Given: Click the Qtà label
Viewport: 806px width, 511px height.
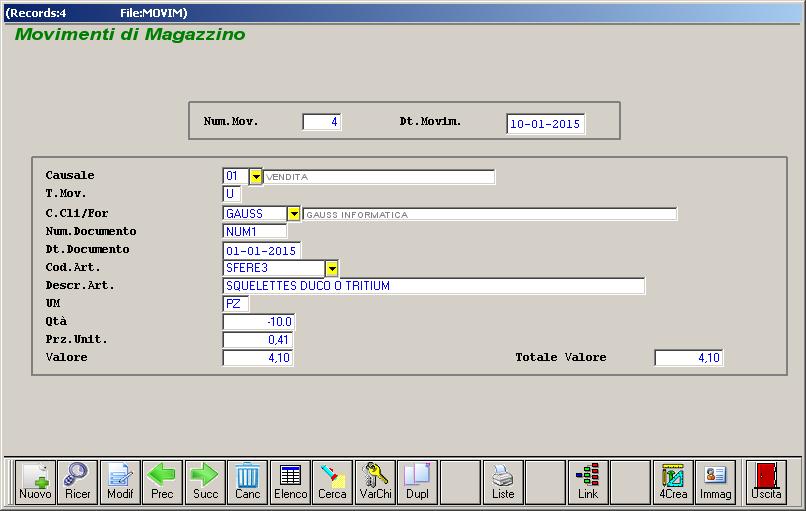Looking at the screenshot, I should (56, 321).
